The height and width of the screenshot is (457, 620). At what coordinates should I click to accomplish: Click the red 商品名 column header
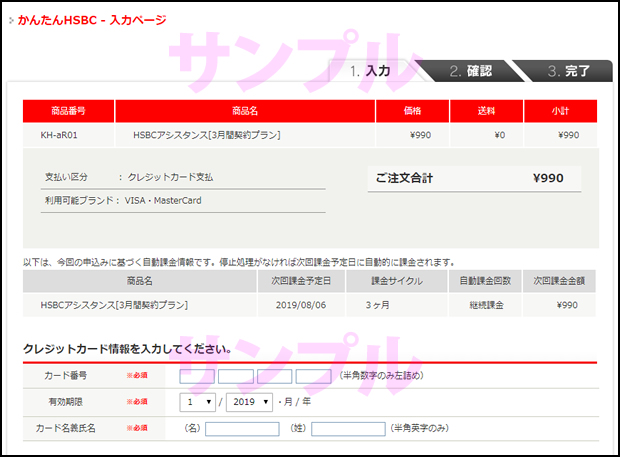click(x=245, y=111)
